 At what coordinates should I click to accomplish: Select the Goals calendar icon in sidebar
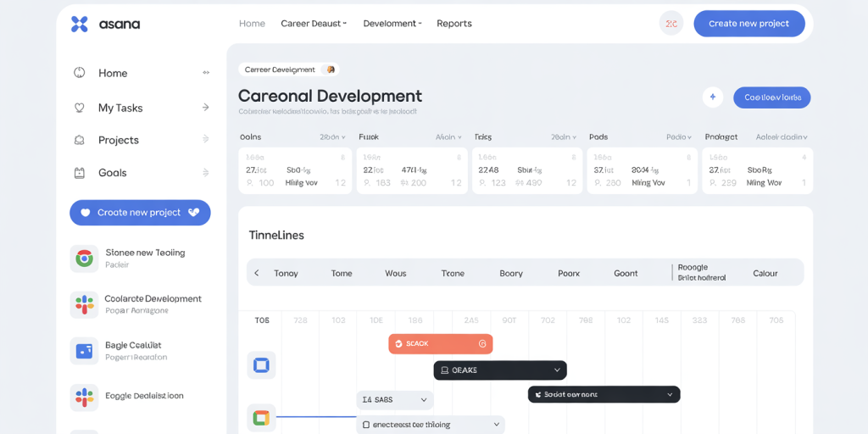click(x=80, y=173)
